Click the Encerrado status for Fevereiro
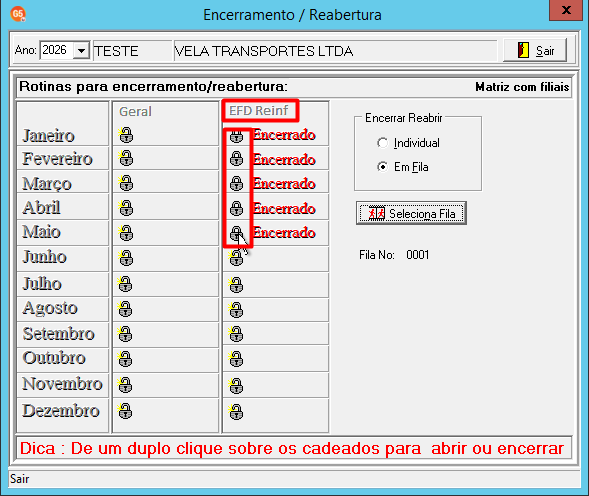Screen dimensions: 589x496 (x=284, y=159)
